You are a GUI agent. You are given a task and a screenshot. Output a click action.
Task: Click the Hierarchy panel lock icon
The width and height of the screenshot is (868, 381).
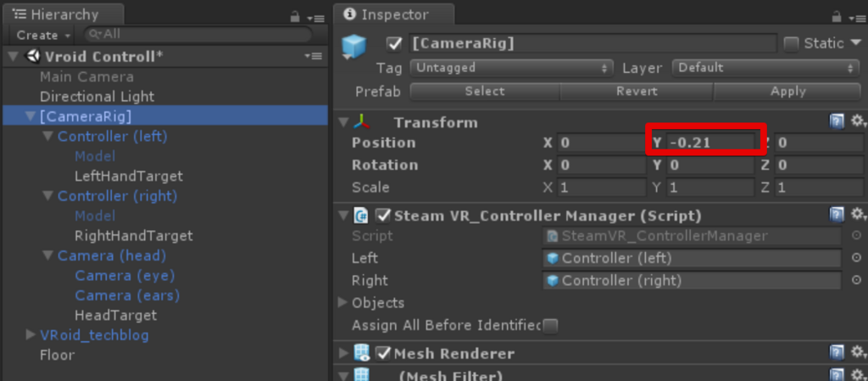coord(295,17)
